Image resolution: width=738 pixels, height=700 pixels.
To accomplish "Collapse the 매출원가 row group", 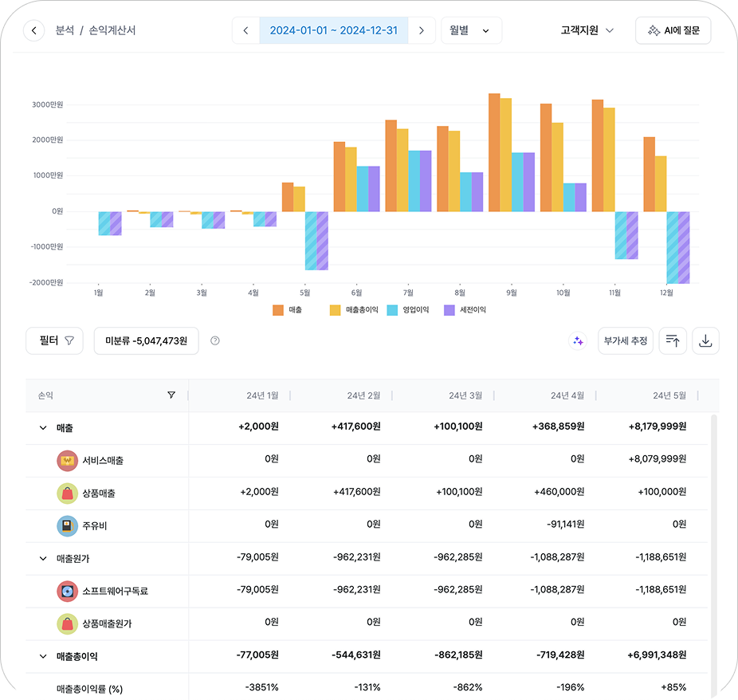I will (x=43, y=559).
